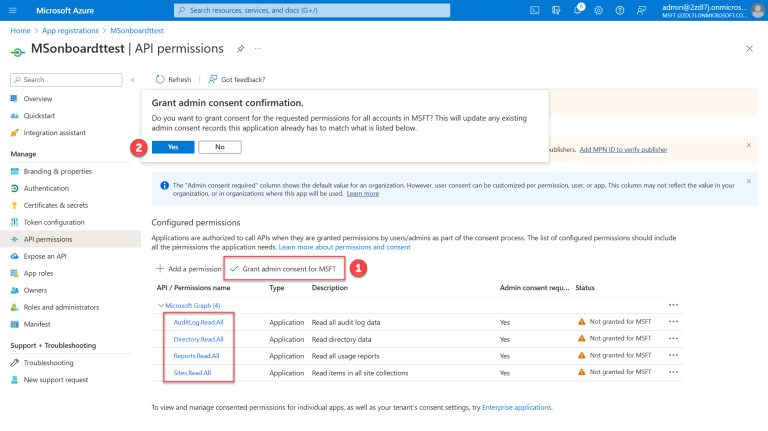Refresh the API permissions list
The width and height of the screenshot is (768, 431).
click(x=173, y=79)
